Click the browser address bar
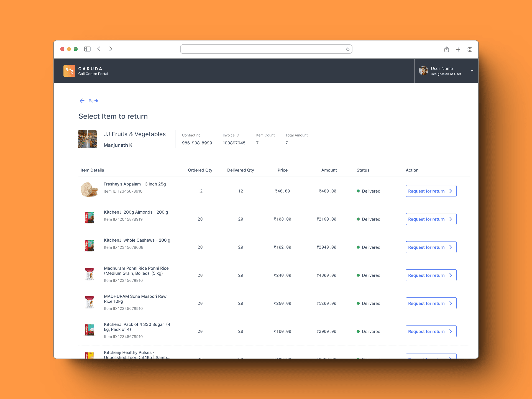This screenshot has height=399, width=532. pos(263,49)
